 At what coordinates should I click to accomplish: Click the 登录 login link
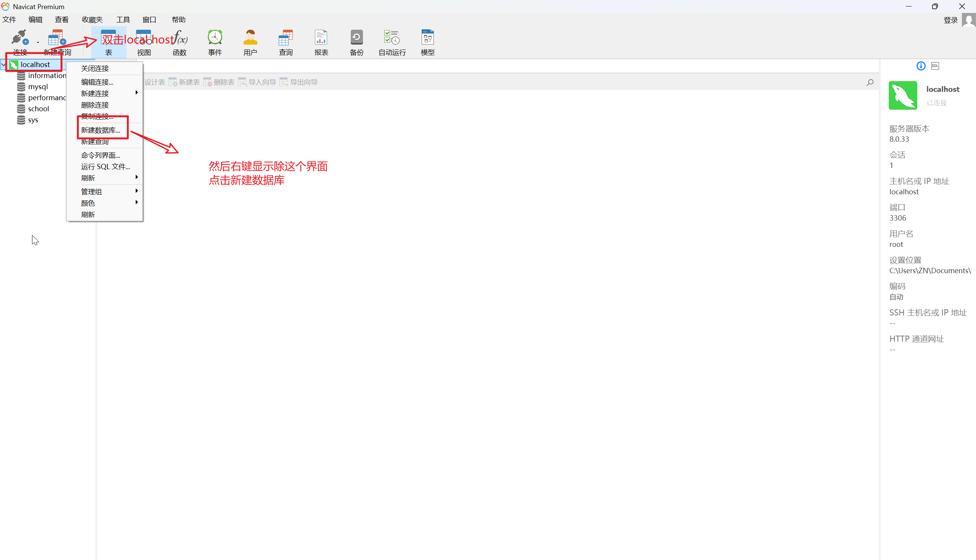pyautogui.click(x=950, y=20)
